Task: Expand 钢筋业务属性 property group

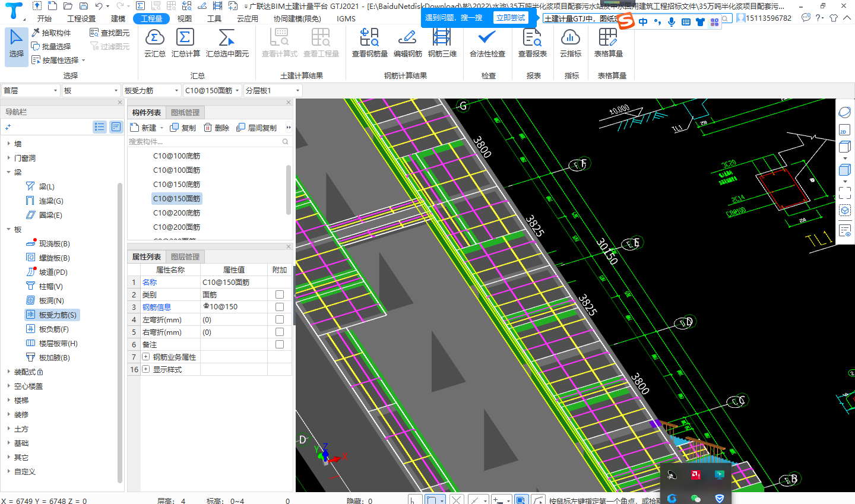Action: point(146,357)
